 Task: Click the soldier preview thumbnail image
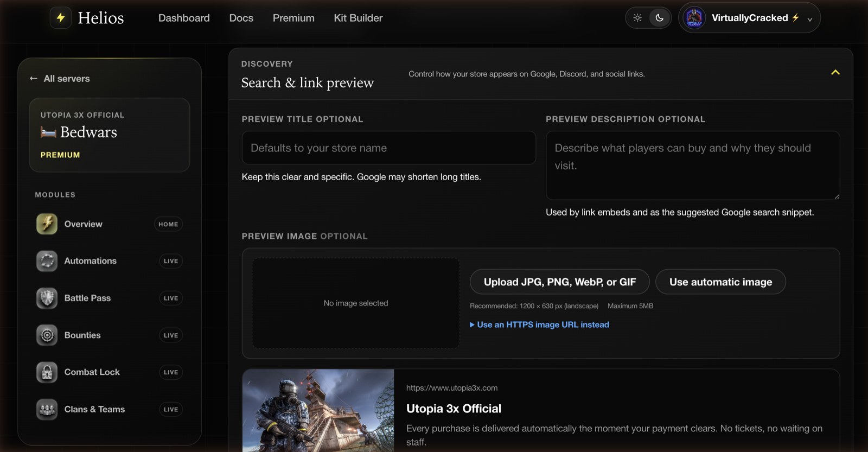coord(318,411)
